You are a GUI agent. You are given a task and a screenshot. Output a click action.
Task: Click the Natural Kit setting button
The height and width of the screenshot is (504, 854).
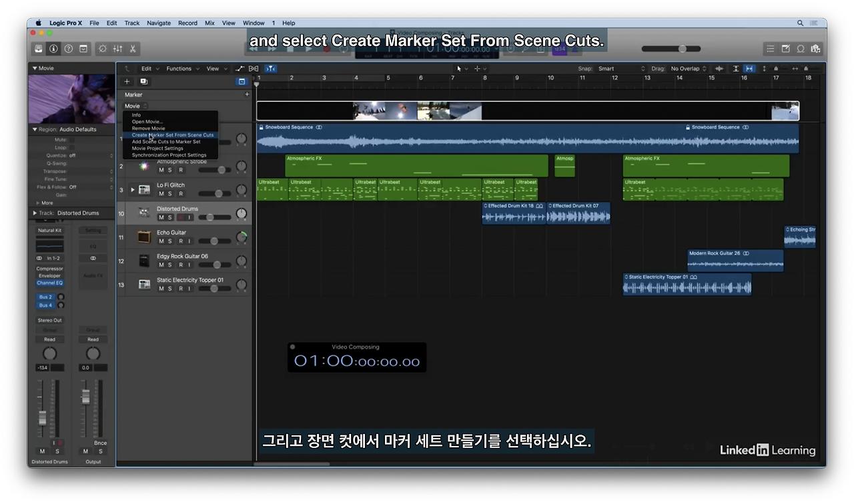pyautogui.click(x=49, y=231)
